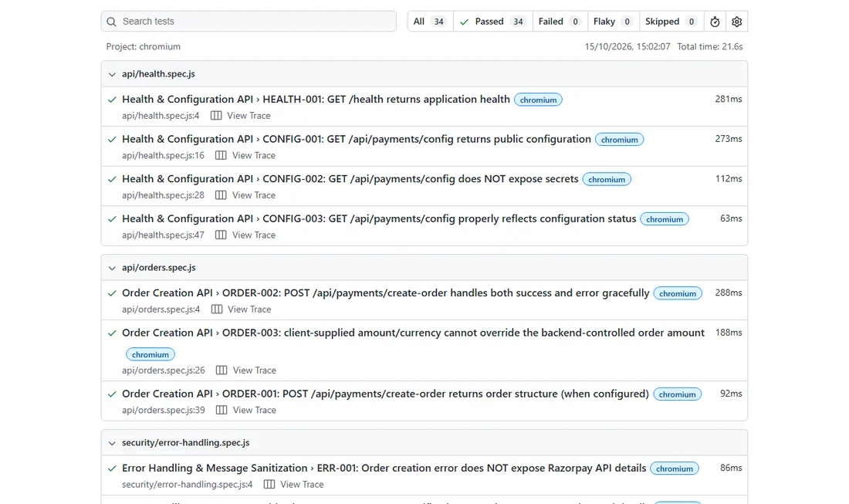Click passed checkmark of ORDER-003 test
This screenshot has height=504, width=849.
(x=112, y=333)
